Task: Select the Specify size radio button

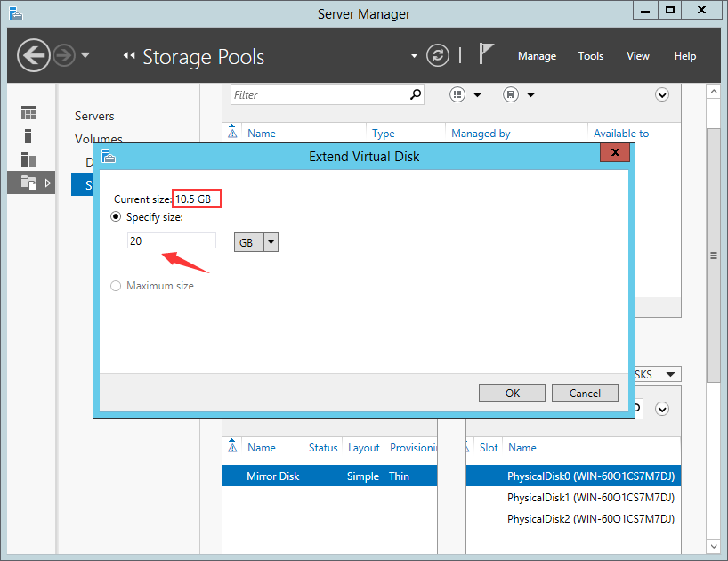Action: pos(116,216)
